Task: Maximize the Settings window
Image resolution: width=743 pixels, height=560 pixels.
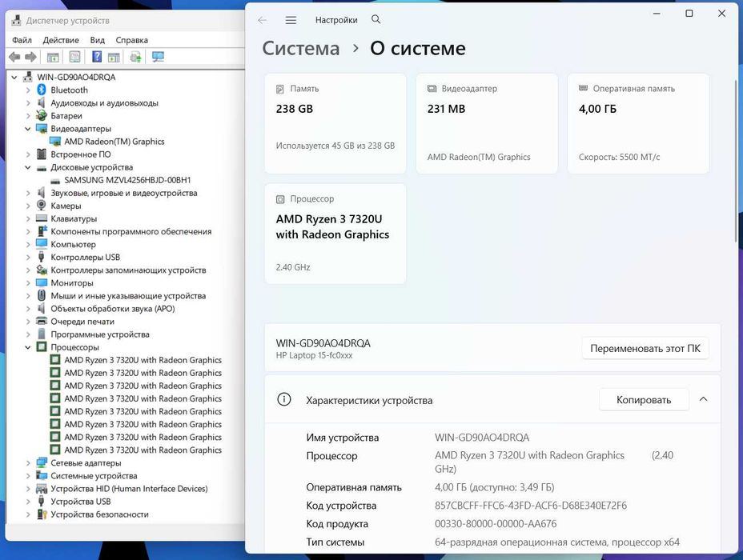Action: pos(689,14)
